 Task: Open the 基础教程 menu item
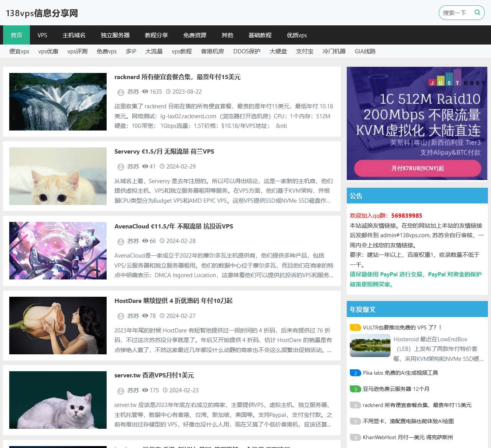tap(260, 35)
